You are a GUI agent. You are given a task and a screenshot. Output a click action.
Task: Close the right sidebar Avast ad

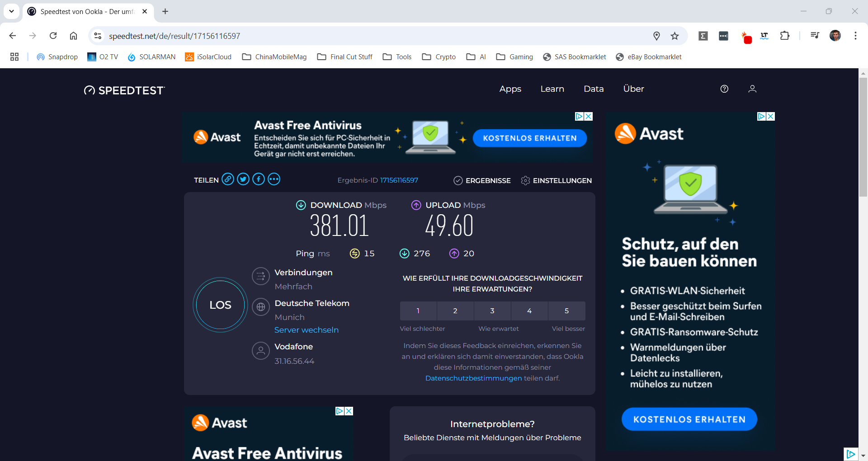(771, 116)
